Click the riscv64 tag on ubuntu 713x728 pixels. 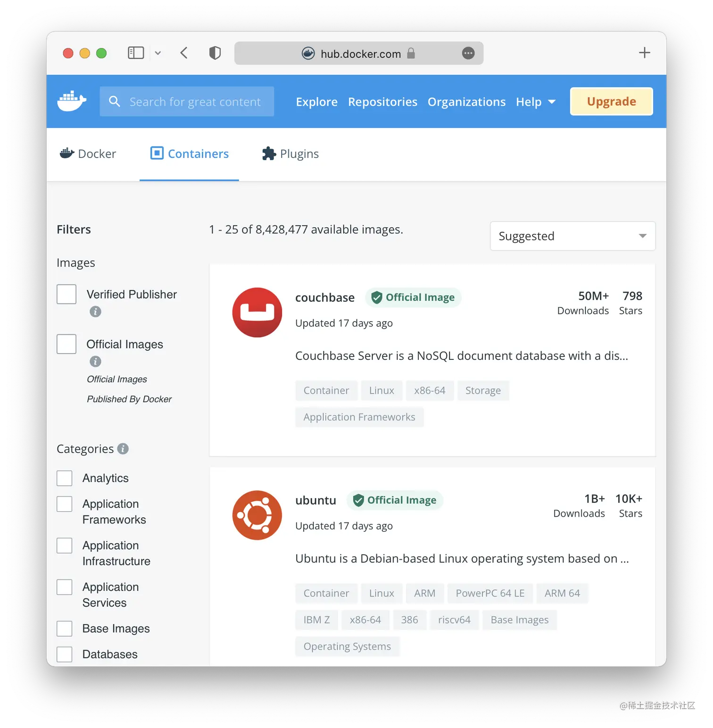click(x=455, y=620)
